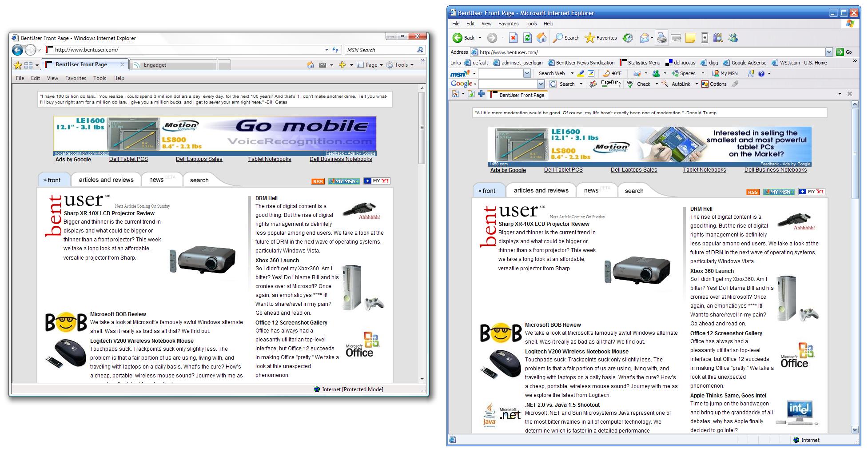Open the Favorites menu in the left browser
This screenshot has height=453, width=868.
click(76, 78)
